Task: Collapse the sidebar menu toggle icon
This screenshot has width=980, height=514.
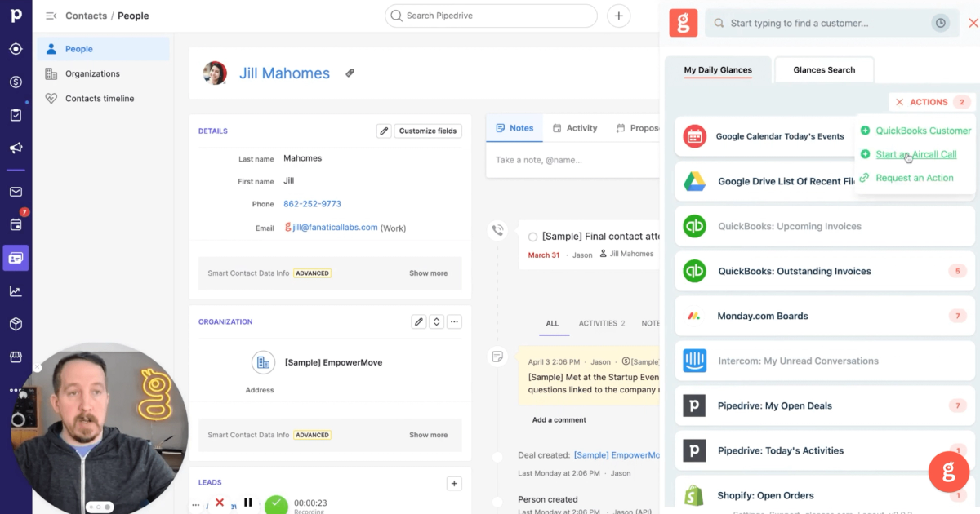Action: [x=51, y=16]
